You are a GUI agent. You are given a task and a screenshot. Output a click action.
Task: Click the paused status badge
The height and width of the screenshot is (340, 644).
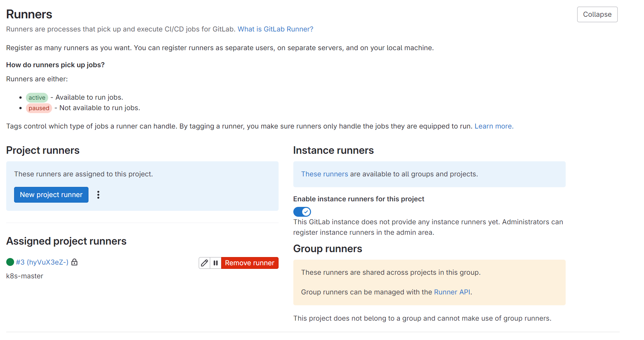click(39, 108)
